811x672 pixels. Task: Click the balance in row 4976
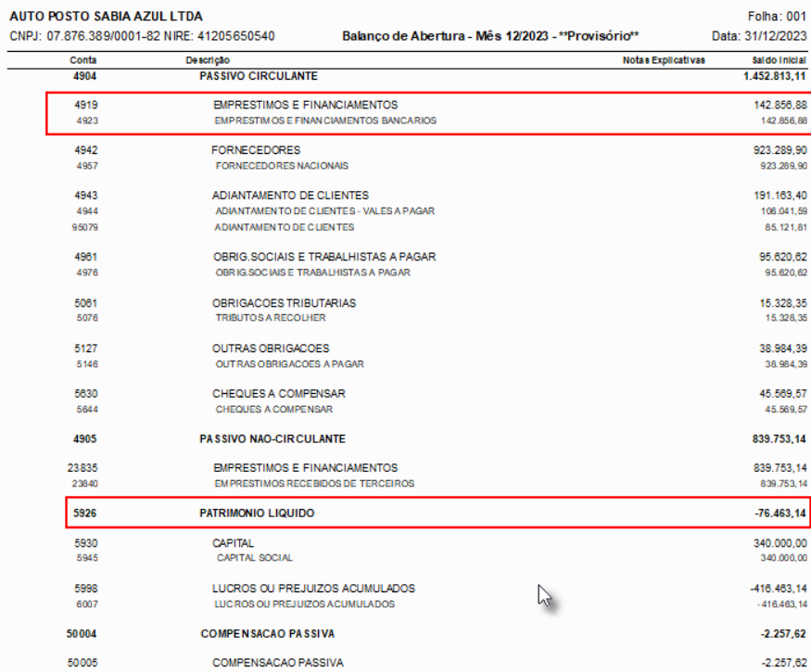(786, 273)
